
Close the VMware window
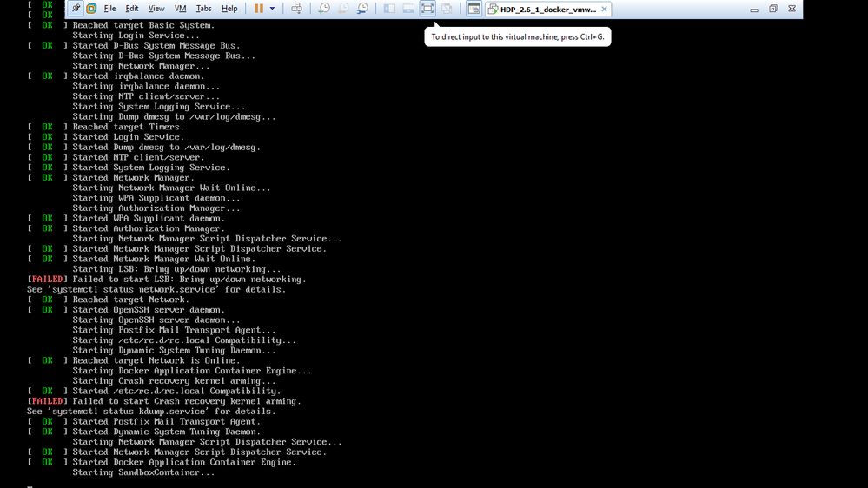click(792, 9)
